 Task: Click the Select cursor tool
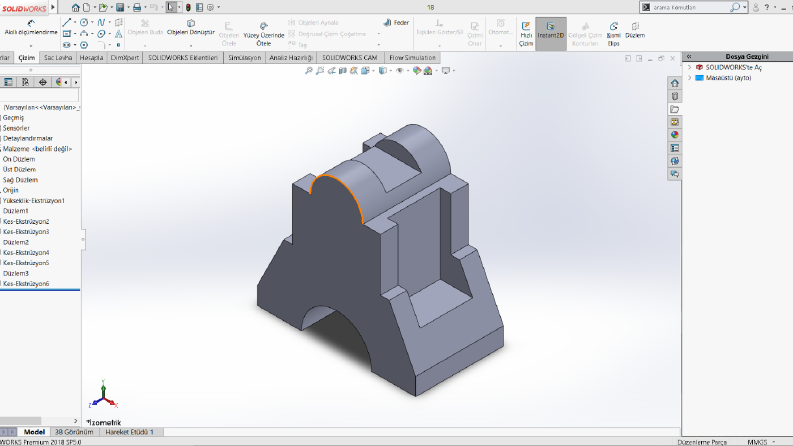point(171,7)
